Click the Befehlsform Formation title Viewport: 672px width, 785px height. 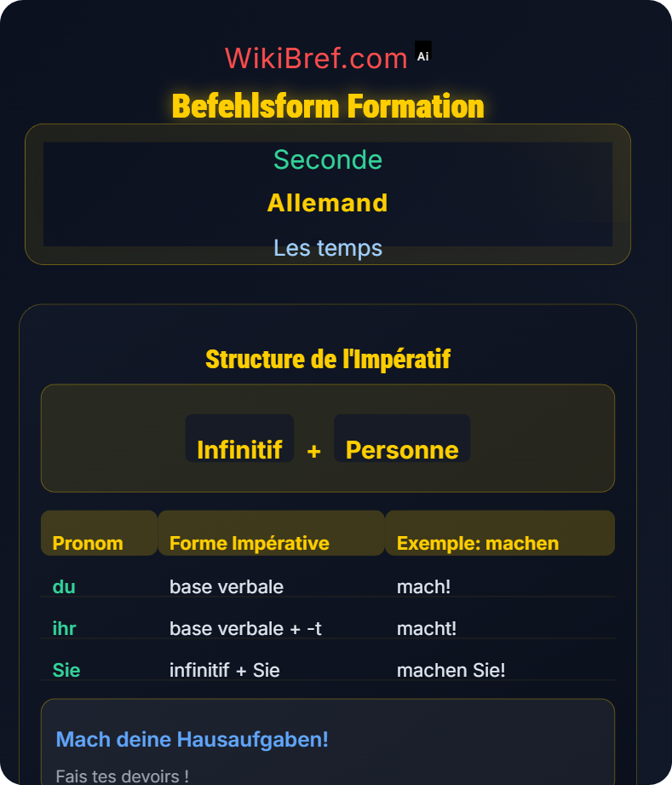pos(328,107)
